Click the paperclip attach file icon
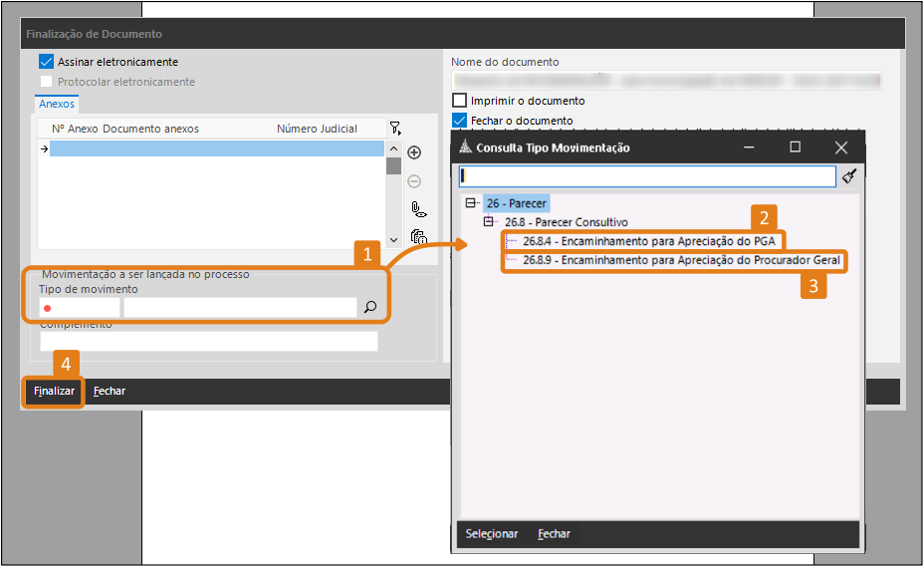 [418, 209]
